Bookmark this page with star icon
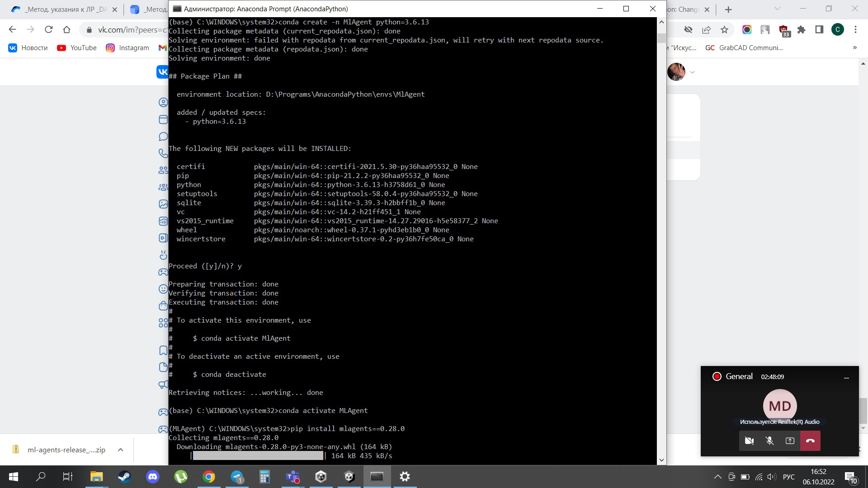This screenshot has width=868, height=488. pyautogui.click(x=725, y=30)
